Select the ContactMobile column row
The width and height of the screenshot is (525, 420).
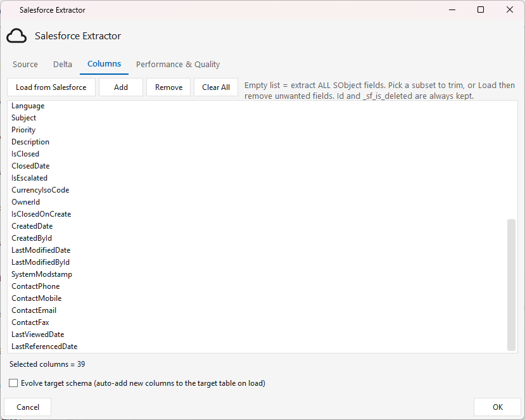point(257,299)
